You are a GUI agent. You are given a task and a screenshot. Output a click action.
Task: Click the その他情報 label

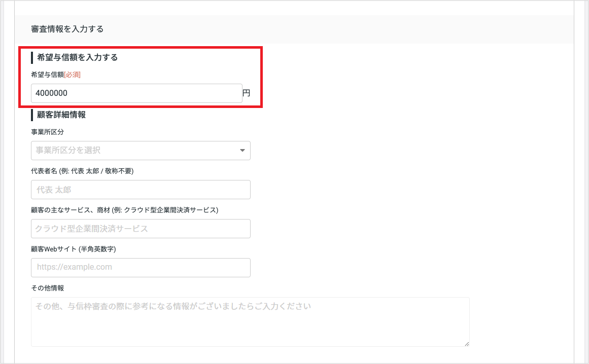click(x=47, y=288)
